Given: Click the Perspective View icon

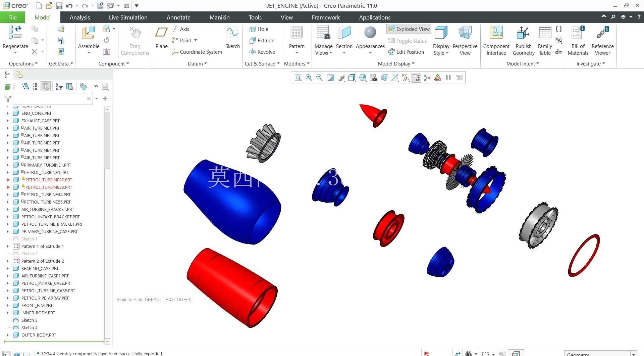Looking at the screenshot, I should tap(465, 33).
